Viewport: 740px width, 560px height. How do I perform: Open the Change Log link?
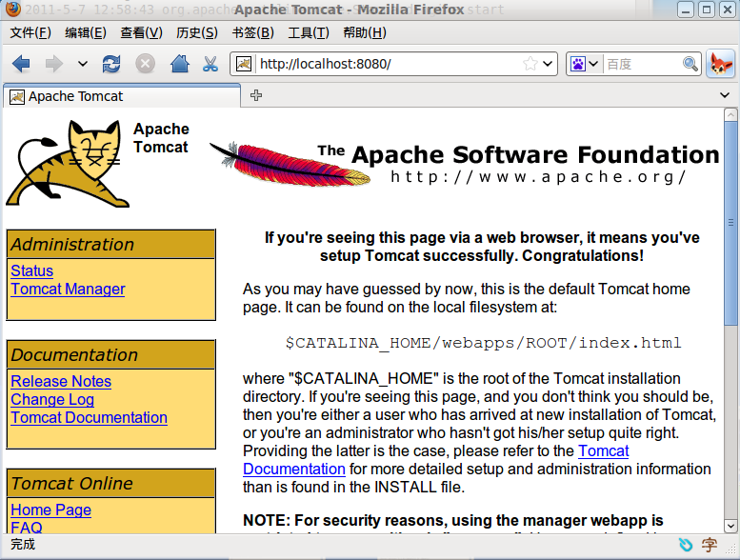click(52, 400)
